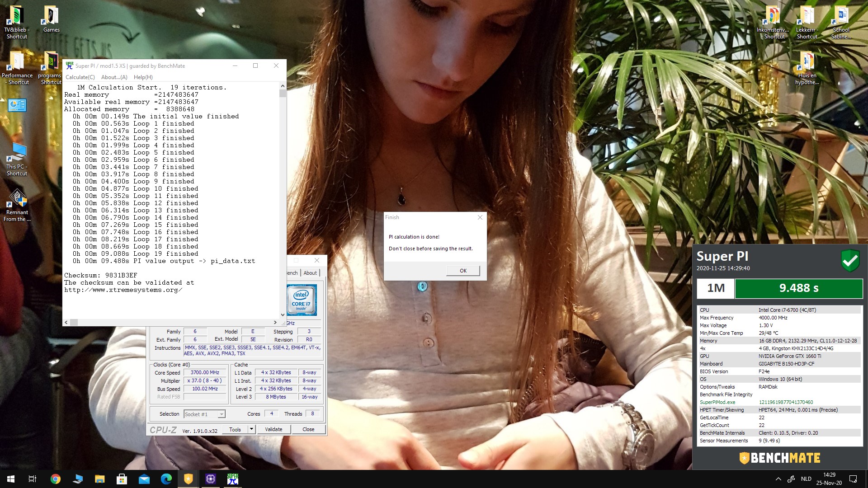The image size is (868, 488).
Task: Click the Bus Speed value field
Action: [205, 389]
